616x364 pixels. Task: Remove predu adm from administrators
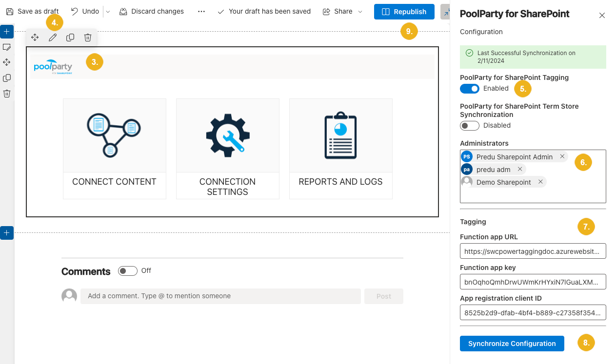pyautogui.click(x=520, y=169)
